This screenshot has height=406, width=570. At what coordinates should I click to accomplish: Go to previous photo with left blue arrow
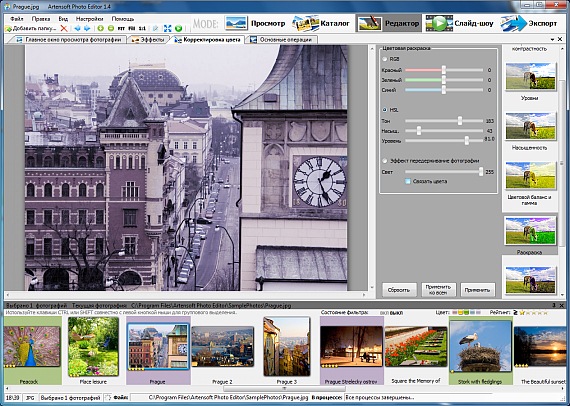pos(77,28)
